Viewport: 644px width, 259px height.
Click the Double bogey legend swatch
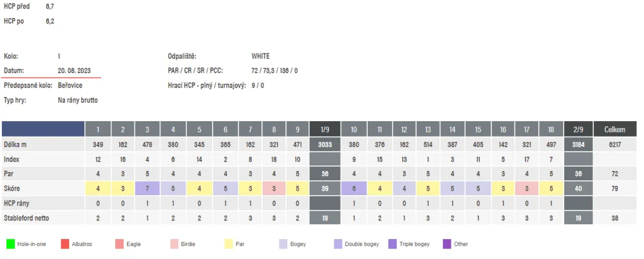pyautogui.click(x=339, y=244)
